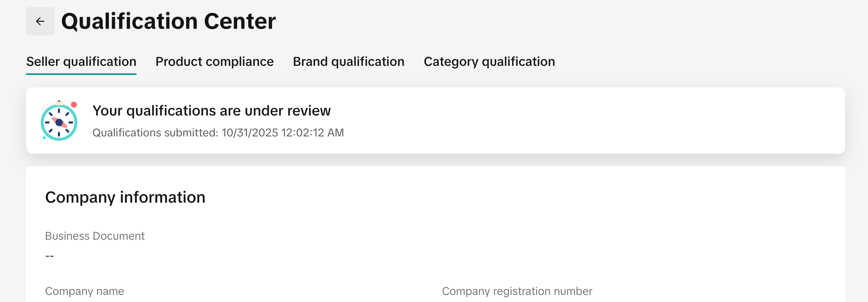Open the Seller qualification tab
The width and height of the screenshot is (868, 302).
pos(81,62)
